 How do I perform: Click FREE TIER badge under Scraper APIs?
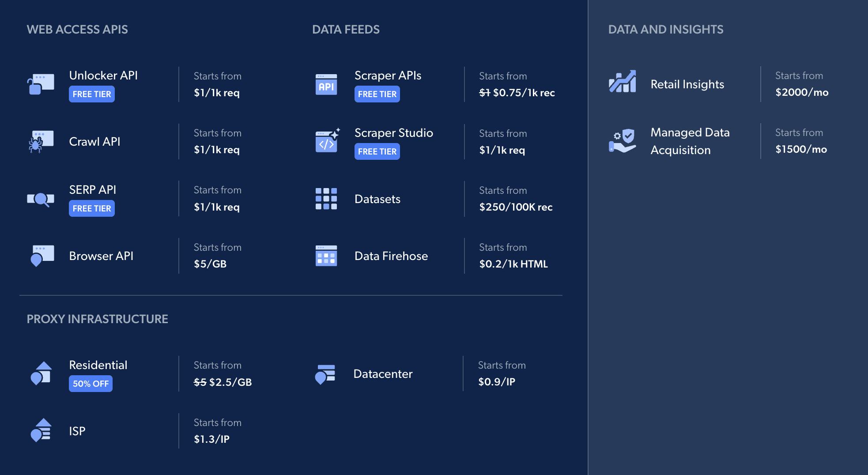tap(377, 94)
